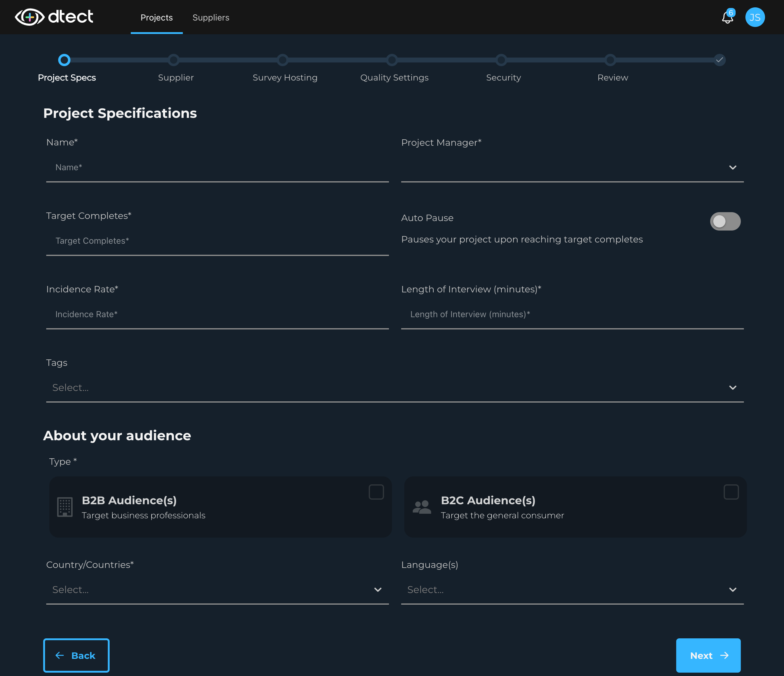Screen dimensions: 784x676
Task: Select the B2C Audience(s) heading text
Action: (x=488, y=500)
